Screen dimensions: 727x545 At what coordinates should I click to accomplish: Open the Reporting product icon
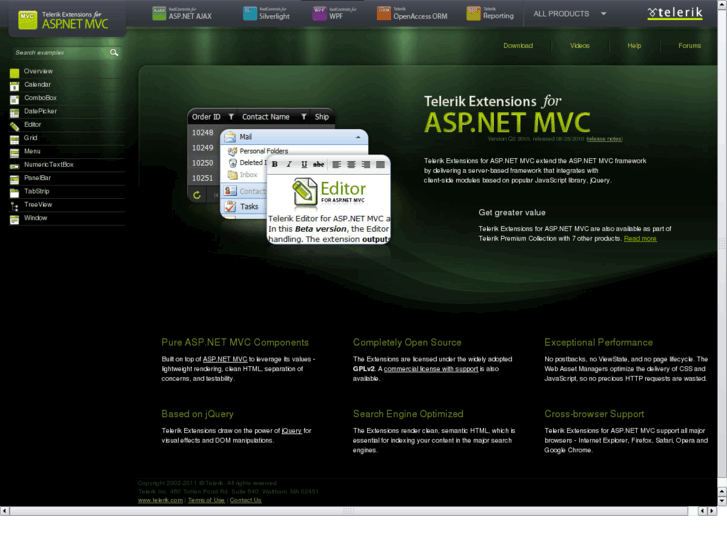(473, 13)
